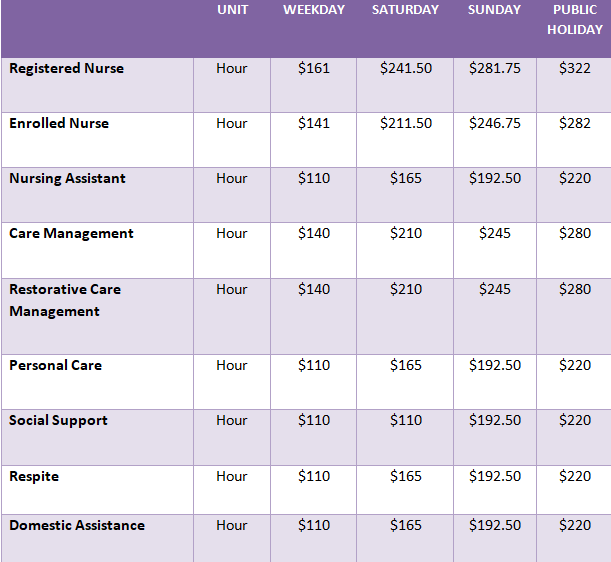Click the PUBLIC HOLIDAY column header
The image size is (611, 562).
click(574, 19)
